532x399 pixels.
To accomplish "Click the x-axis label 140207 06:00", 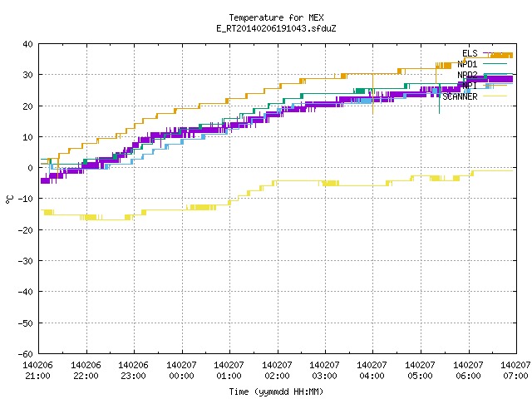I will [x=469, y=371].
